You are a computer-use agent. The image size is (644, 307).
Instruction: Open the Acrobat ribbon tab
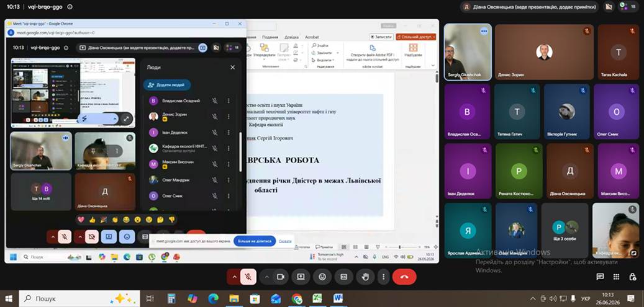[312, 37]
